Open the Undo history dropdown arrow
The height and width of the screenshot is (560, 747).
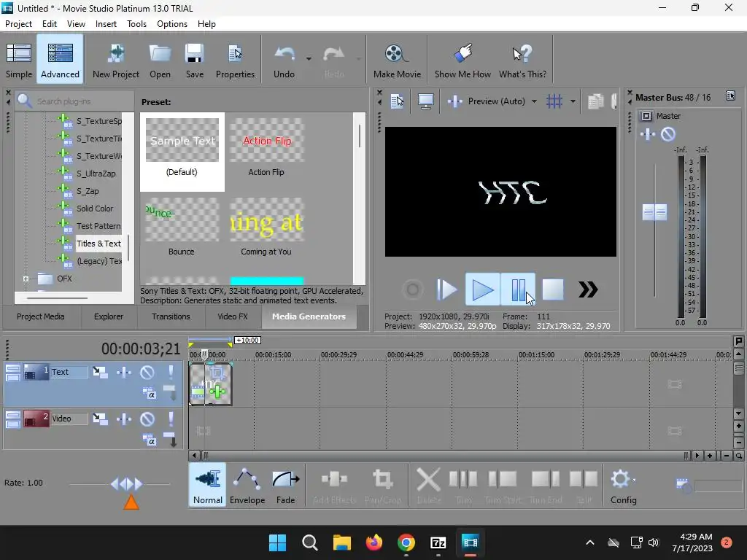pos(309,59)
